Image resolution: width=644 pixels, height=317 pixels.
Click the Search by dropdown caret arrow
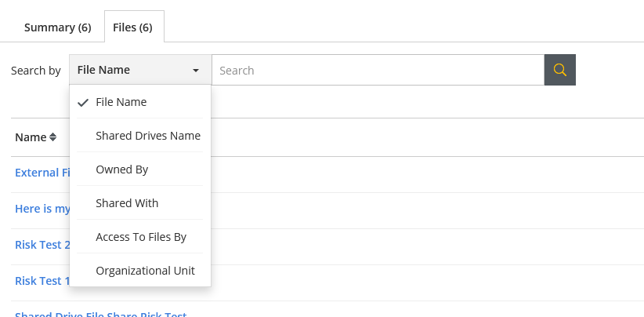pos(196,71)
